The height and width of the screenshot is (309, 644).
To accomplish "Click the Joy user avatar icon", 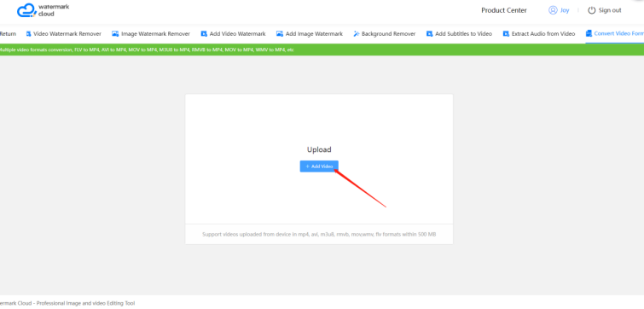I will click(553, 10).
